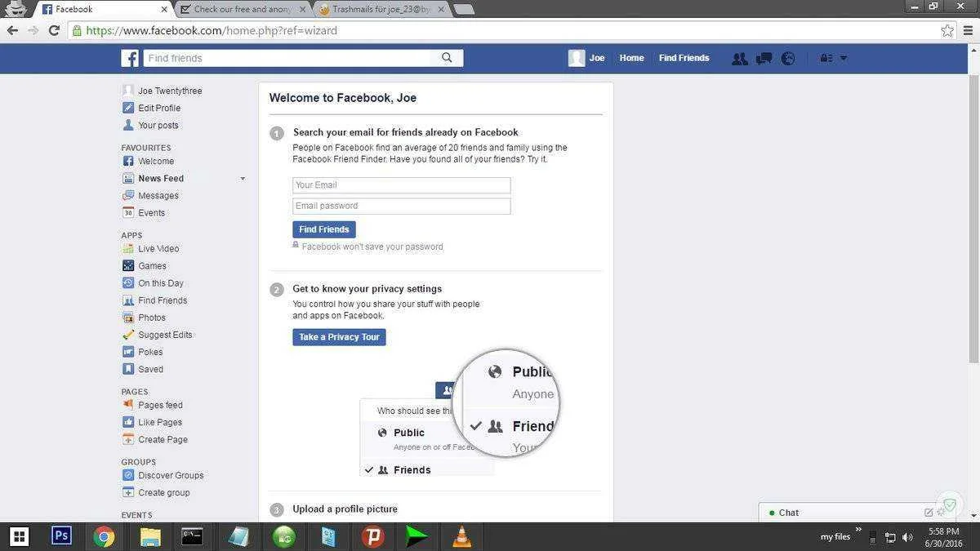Open Photoshop from taskbar

point(61,536)
